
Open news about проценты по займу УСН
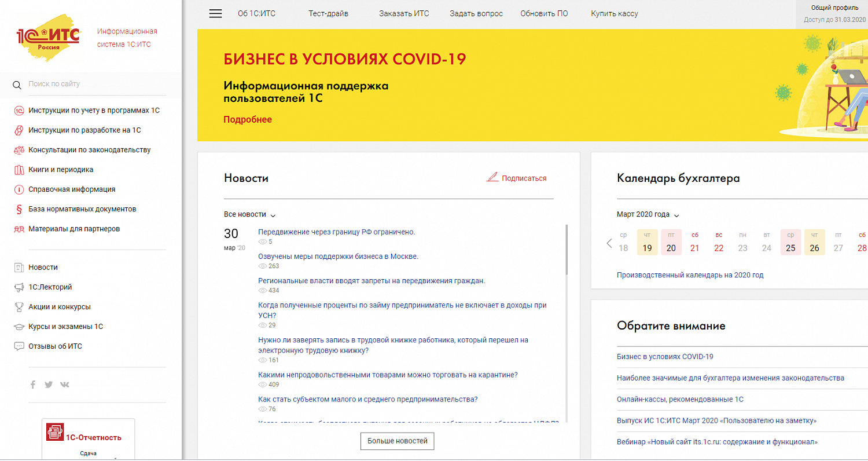(402, 310)
